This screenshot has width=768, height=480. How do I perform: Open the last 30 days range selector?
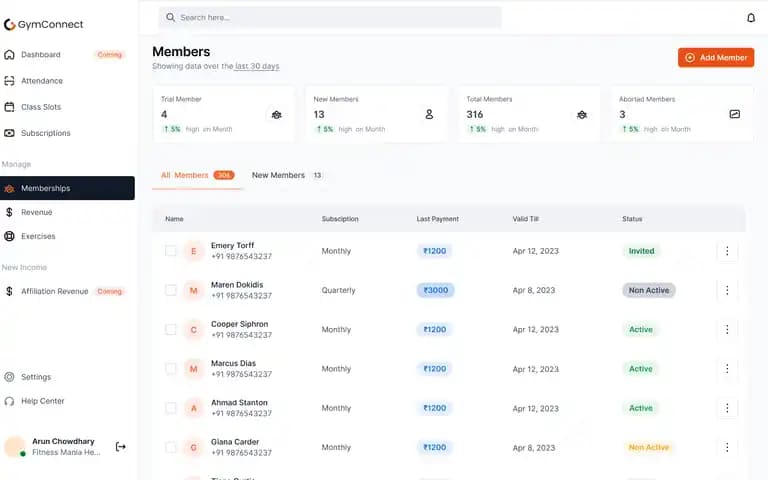pyautogui.click(x=257, y=66)
